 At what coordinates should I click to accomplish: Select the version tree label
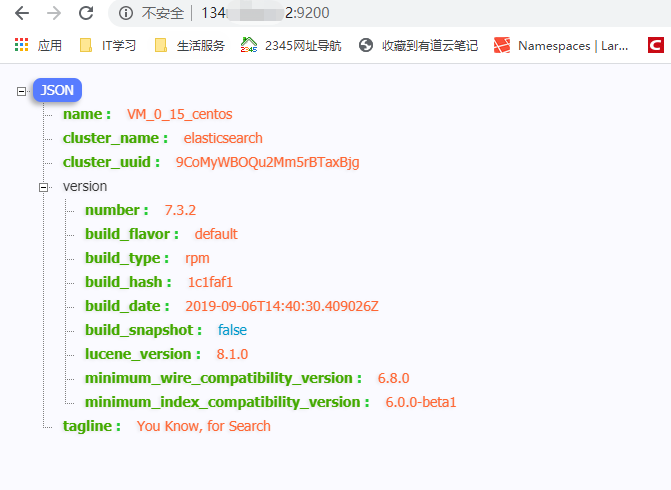pos(85,186)
